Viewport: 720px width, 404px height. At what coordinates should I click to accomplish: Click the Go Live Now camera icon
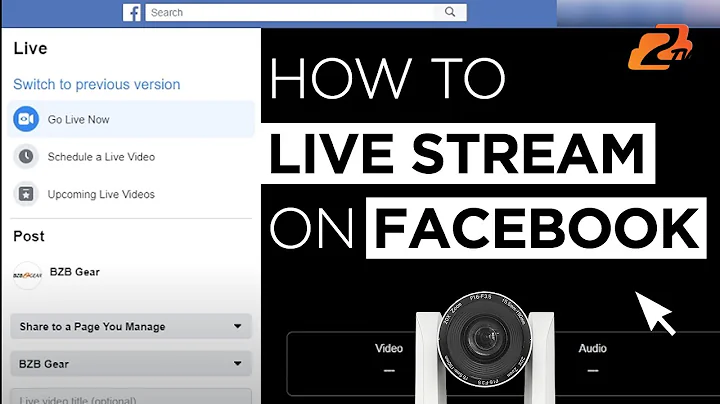(x=26, y=119)
